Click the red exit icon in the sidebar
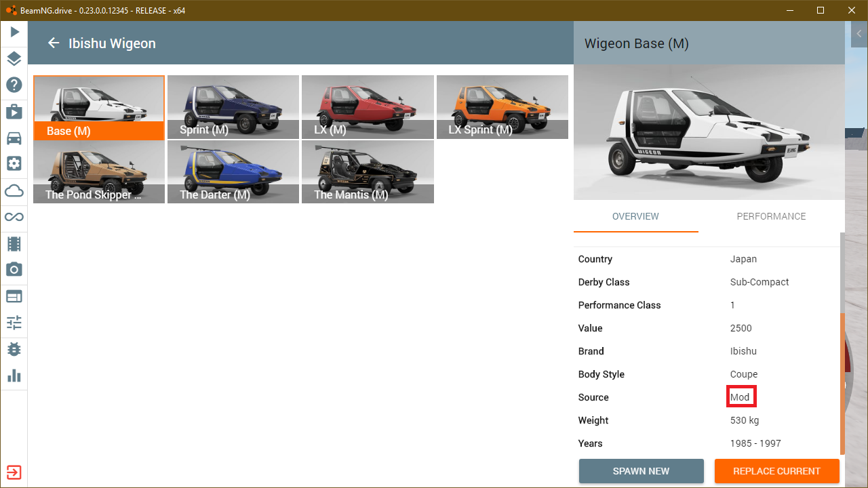This screenshot has height=488, width=868. click(x=14, y=472)
